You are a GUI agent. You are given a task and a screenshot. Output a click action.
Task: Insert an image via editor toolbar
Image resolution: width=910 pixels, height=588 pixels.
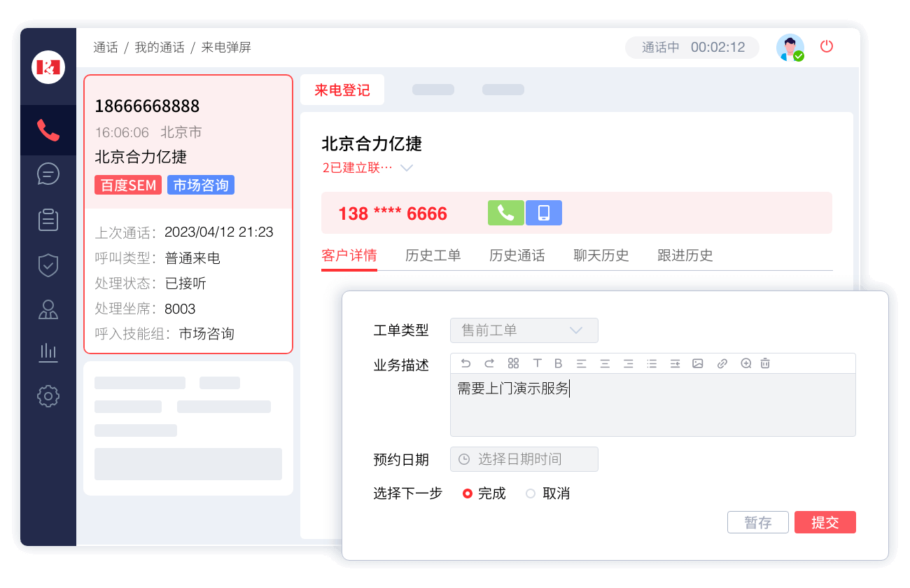click(x=697, y=363)
